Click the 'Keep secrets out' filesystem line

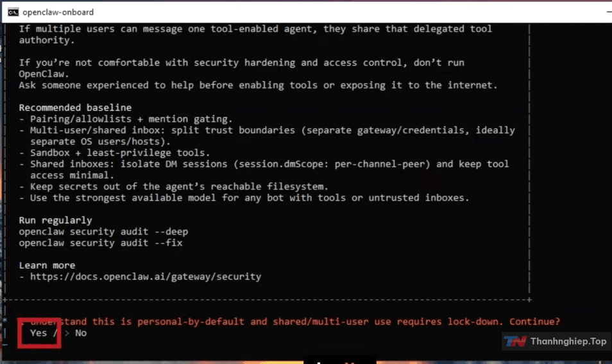point(174,186)
